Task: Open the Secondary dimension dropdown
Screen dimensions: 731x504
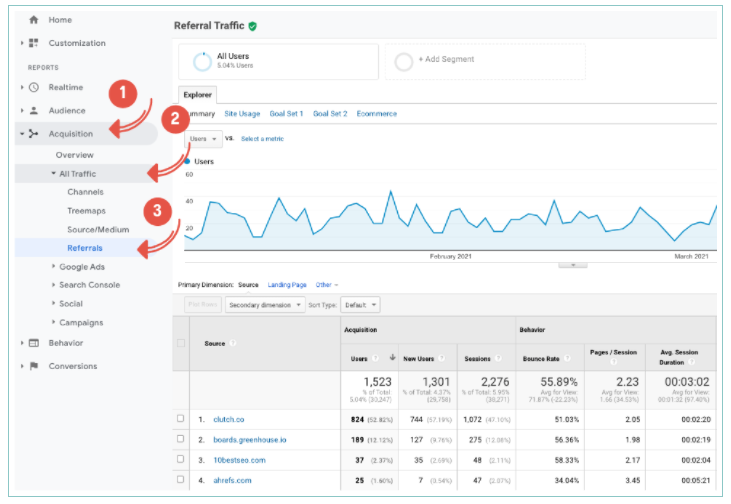Action: pyautogui.click(x=265, y=305)
